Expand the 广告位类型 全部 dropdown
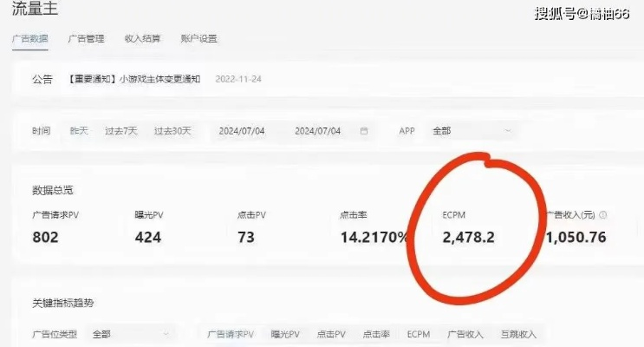 click(x=131, y=334)
